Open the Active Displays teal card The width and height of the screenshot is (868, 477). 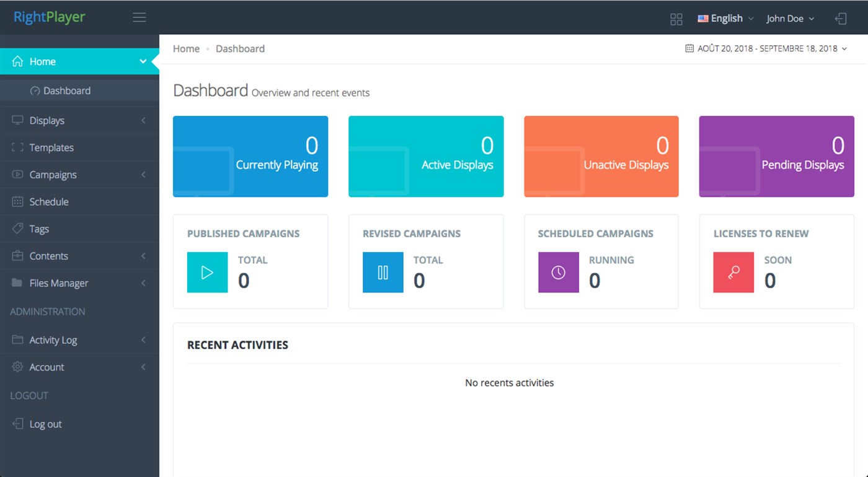pos(426,156)
